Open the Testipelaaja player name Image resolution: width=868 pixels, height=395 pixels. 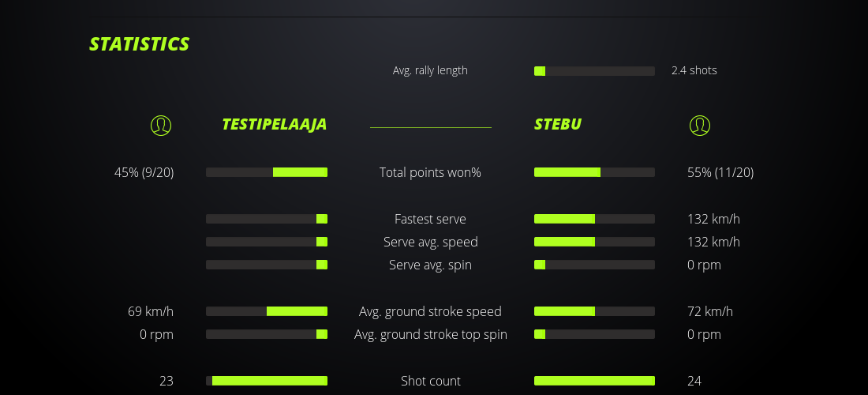(274, 124)
